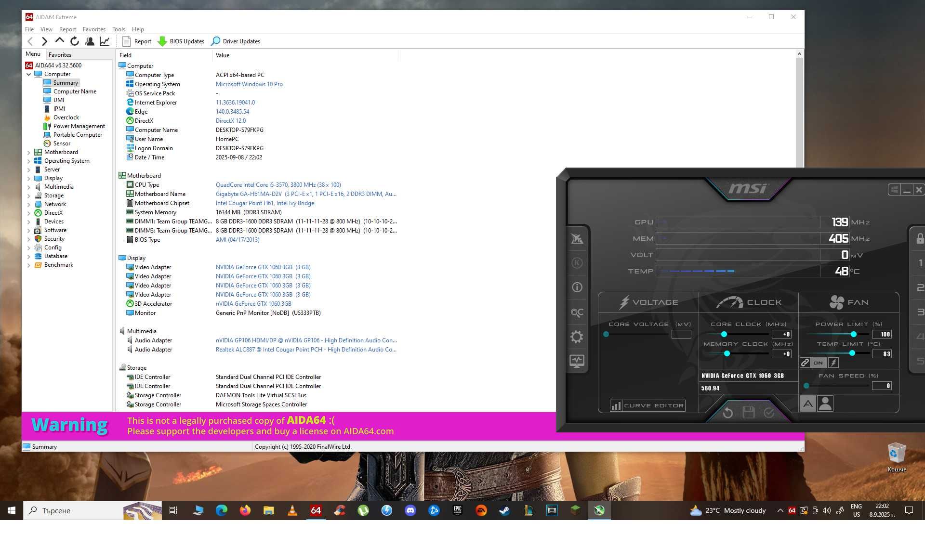Click the profile lock icon in Afterburner

919,238
